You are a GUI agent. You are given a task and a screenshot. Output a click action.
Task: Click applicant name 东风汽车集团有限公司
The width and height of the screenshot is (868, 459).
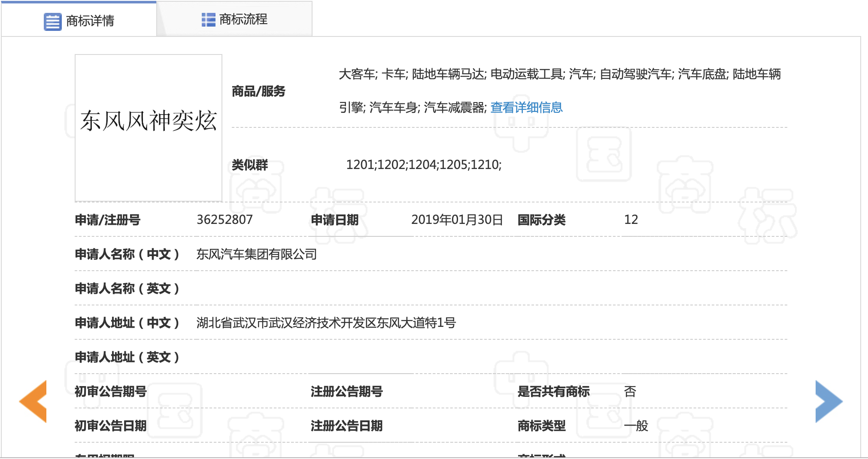(257, 254)
